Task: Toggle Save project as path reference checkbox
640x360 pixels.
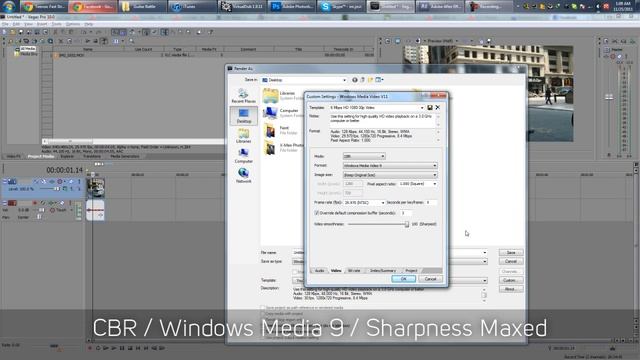Action: pos(263,308)
